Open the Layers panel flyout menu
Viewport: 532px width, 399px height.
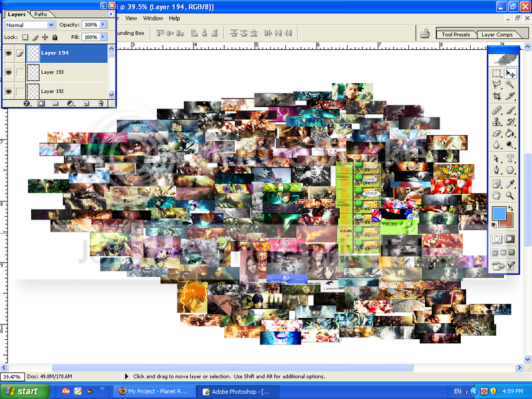[111, 14]
